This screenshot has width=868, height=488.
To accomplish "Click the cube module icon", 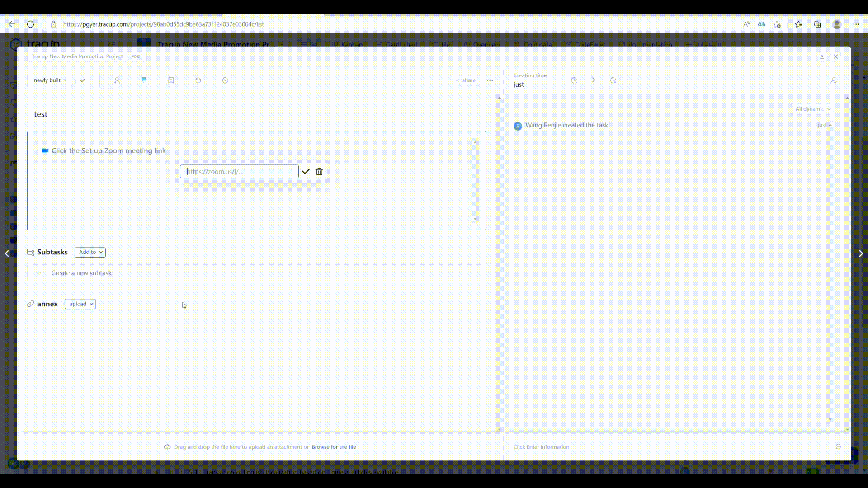I will pos(198,80).
